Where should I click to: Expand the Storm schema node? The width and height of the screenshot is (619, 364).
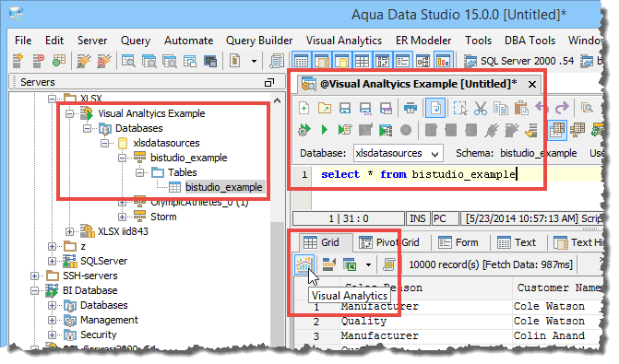coord(123,217)
